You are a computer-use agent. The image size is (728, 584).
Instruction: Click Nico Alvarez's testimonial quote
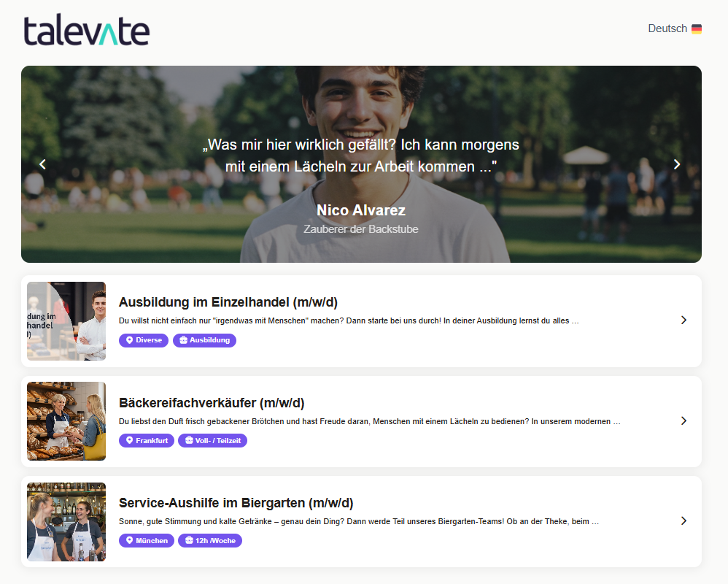pos(362,155)
